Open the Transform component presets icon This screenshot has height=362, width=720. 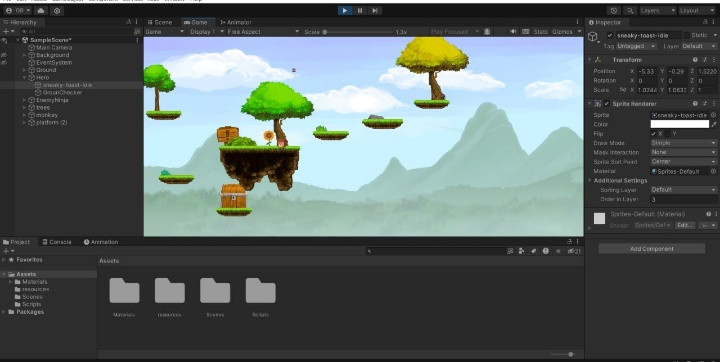point(705,60)
